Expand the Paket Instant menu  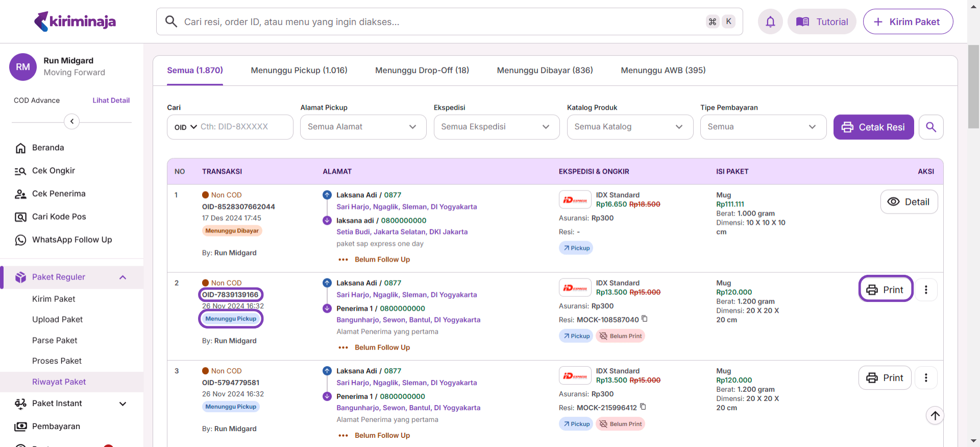point(122,404)
